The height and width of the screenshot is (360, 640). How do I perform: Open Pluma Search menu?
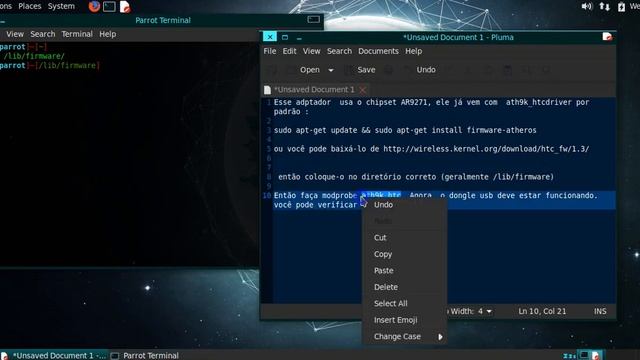coord(339,51)
